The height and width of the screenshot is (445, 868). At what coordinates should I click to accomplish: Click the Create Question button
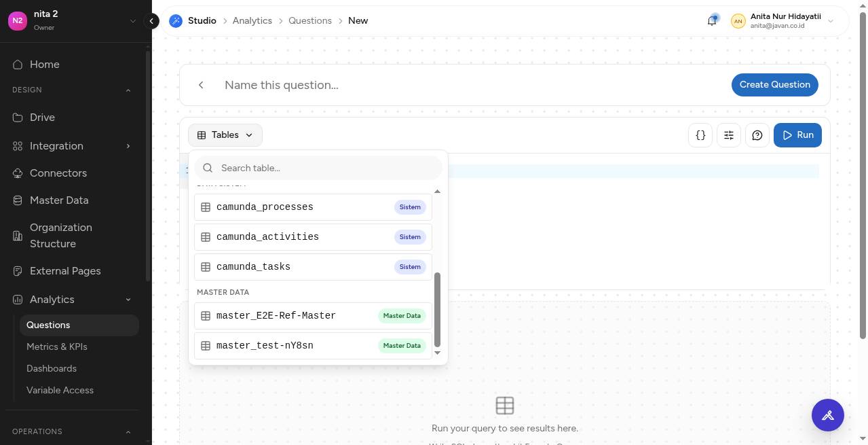tap(775, 85)
